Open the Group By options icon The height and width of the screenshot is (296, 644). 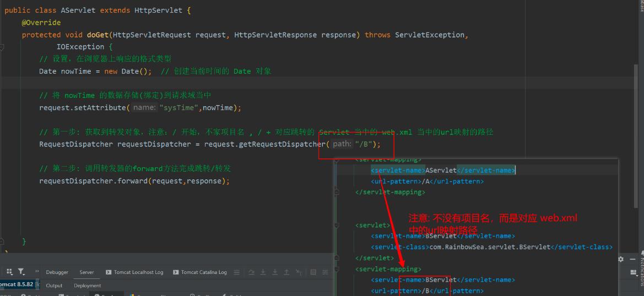tap(9, 271)
